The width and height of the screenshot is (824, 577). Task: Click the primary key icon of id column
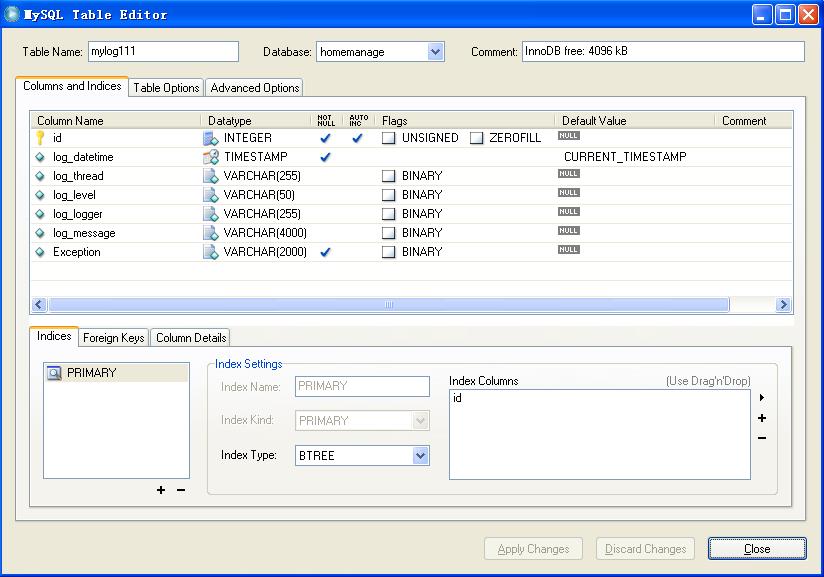click(x=40, y=138)
